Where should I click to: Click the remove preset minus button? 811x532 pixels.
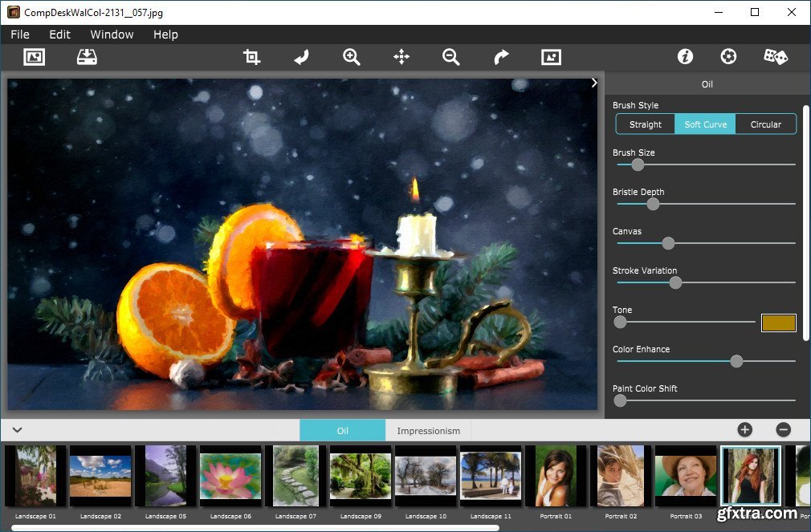784,430
